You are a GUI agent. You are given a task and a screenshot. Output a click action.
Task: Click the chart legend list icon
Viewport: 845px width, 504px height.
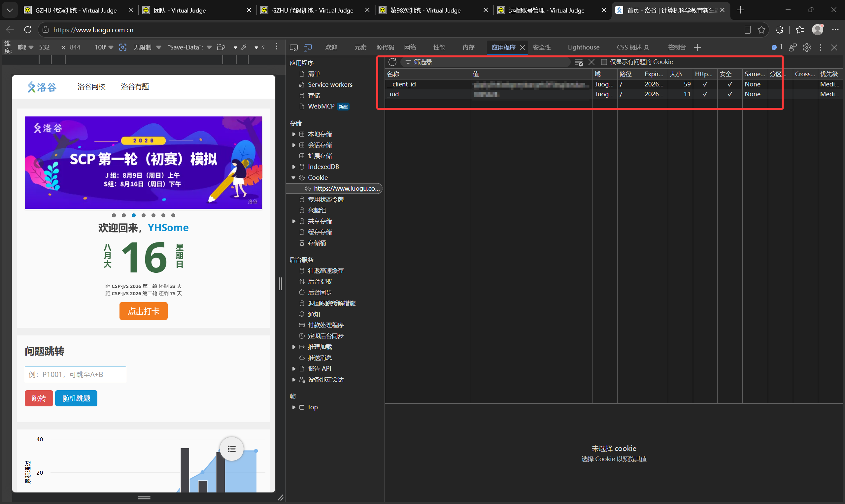point(232,449)
